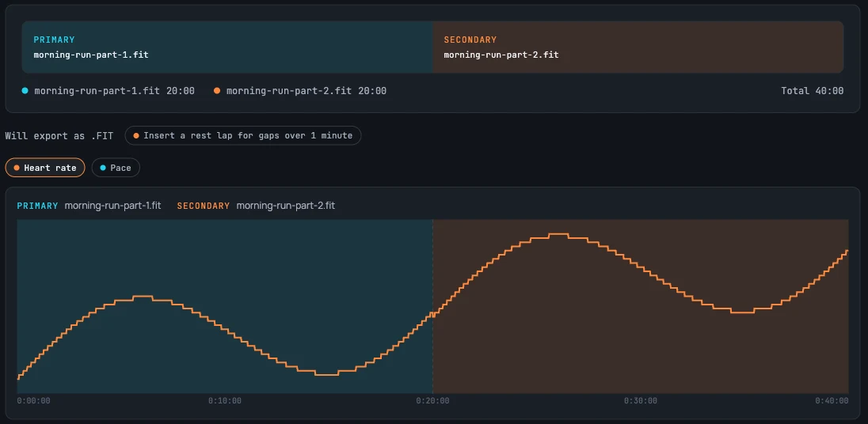Image resolution: width=868 pixels, height=424 pixels.
Task: Click the 0:30:00 time axis label
Action: (x=641, y=400)
